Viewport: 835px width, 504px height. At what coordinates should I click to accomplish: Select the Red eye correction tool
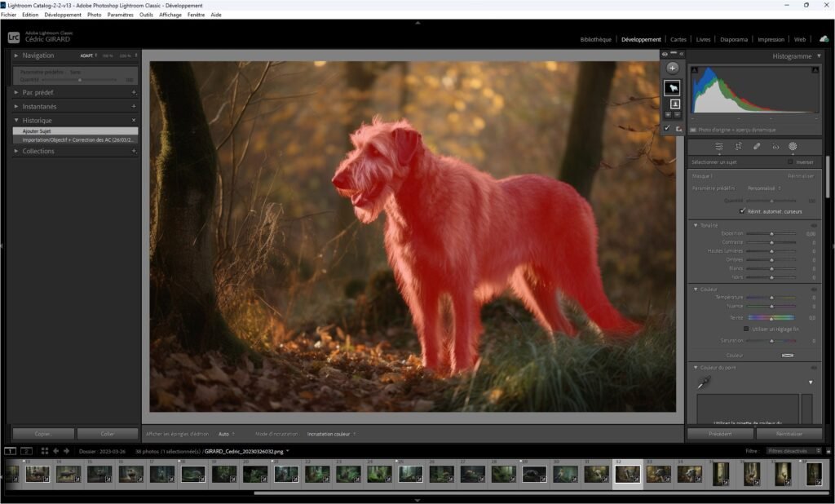(776, 145)
